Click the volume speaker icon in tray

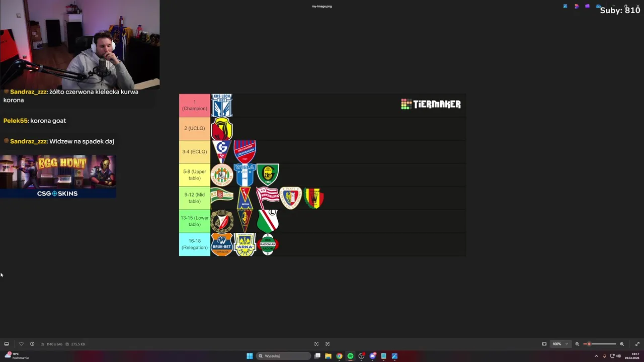(x=618, y=356)
